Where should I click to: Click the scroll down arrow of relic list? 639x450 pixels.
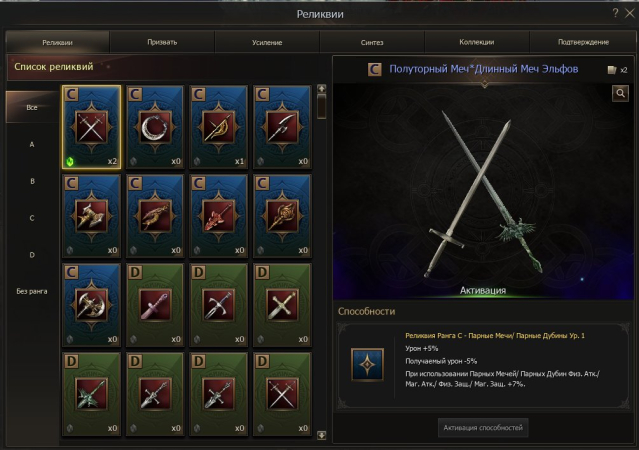(x=322, y=435)
